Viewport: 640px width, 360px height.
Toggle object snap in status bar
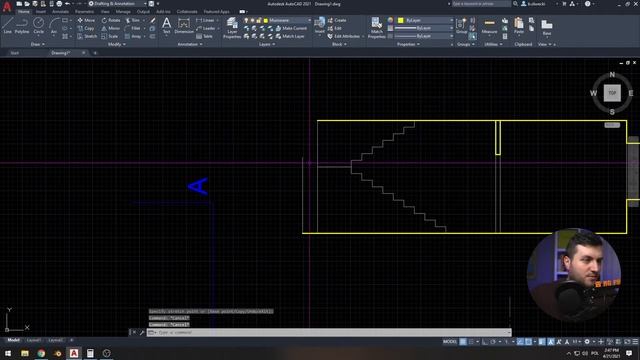pyautogui.click(x=528, y=342)
